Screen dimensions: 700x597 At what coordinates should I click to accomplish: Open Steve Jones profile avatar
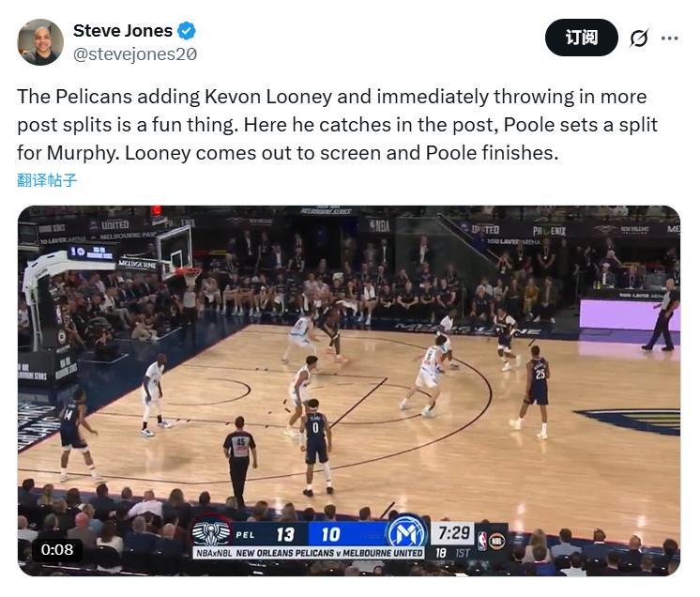[x=40, y=42]
